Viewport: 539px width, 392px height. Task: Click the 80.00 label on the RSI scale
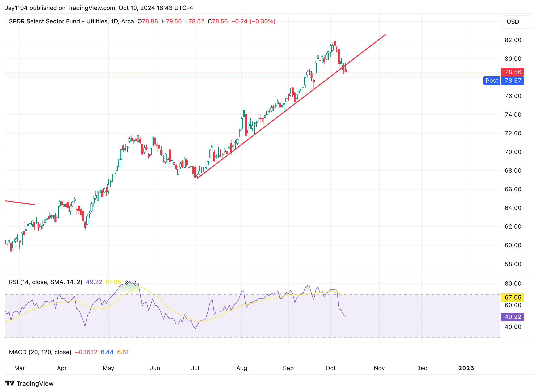click(513, 284)
